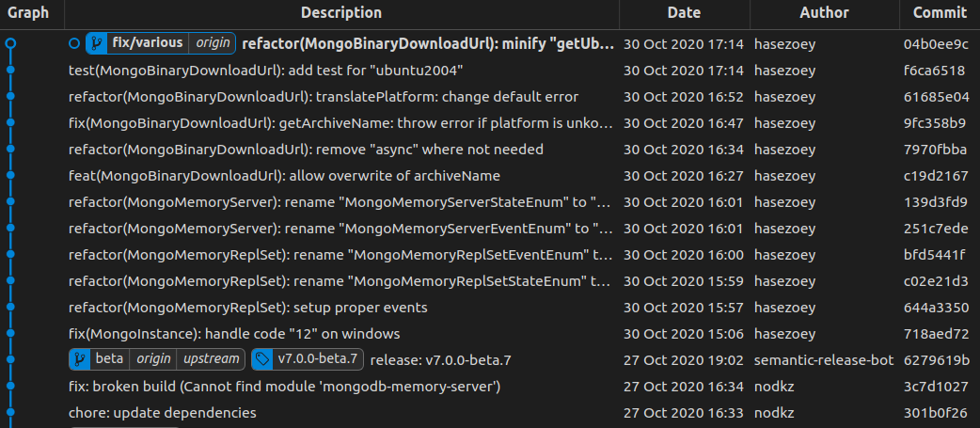The width and height of the screenshot is (980, 428).
Task: Click the Description column header
Action: (341, 13)
